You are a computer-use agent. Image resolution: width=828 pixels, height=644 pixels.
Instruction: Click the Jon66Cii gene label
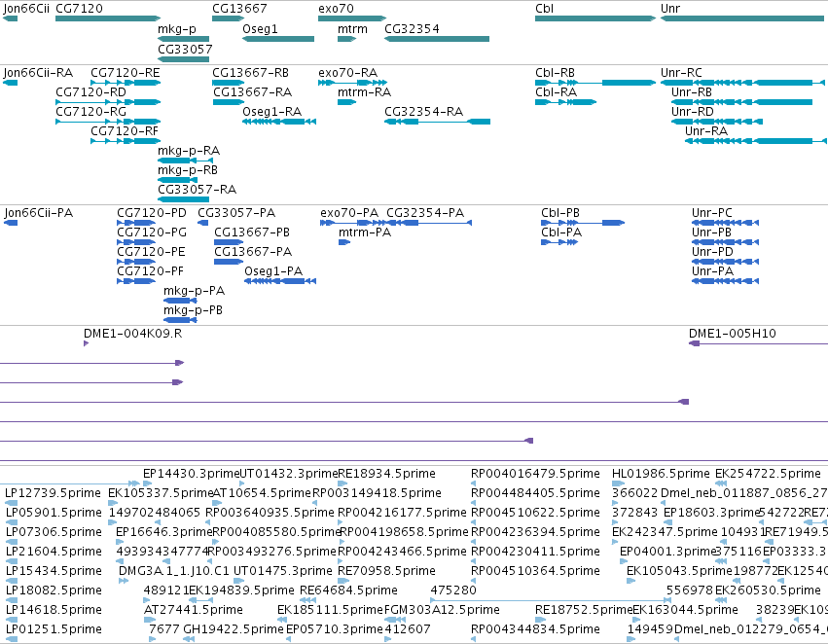tap(26, 9)
